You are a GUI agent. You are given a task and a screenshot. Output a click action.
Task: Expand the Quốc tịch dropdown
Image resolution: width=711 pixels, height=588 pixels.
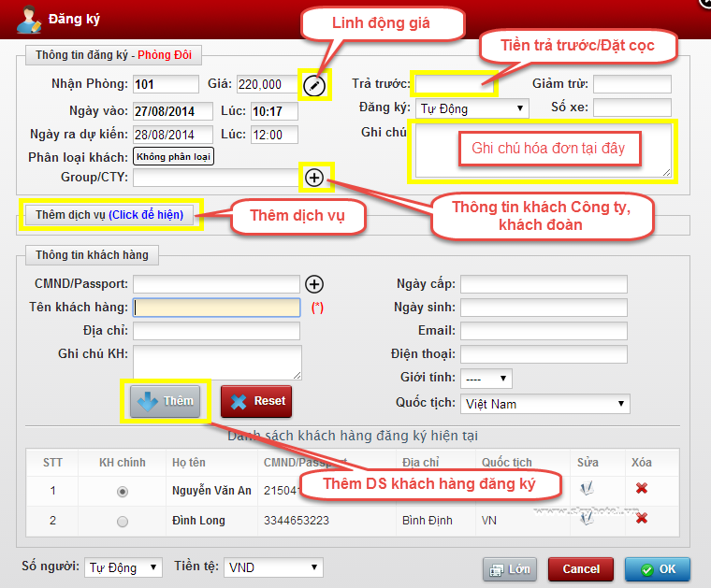(544, 404)
